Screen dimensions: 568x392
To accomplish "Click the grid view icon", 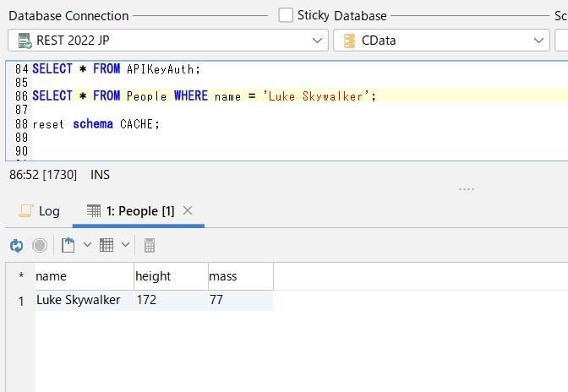I will [x=106, y=245].
